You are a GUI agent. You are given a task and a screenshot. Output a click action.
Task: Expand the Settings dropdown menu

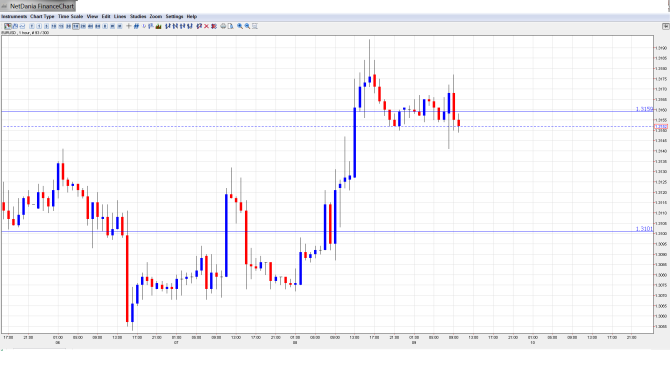pos(174,17)
